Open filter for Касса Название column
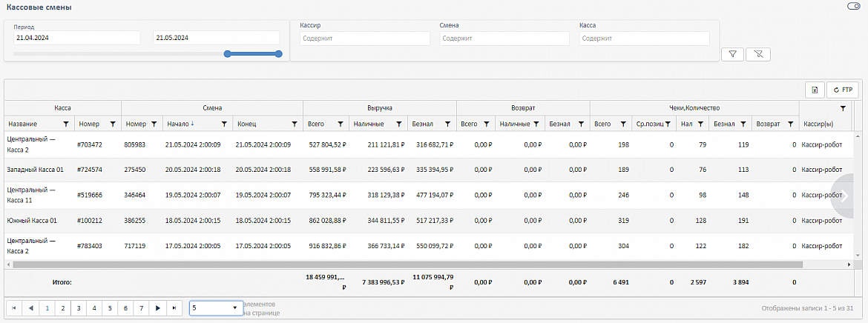 click(66, 124)
